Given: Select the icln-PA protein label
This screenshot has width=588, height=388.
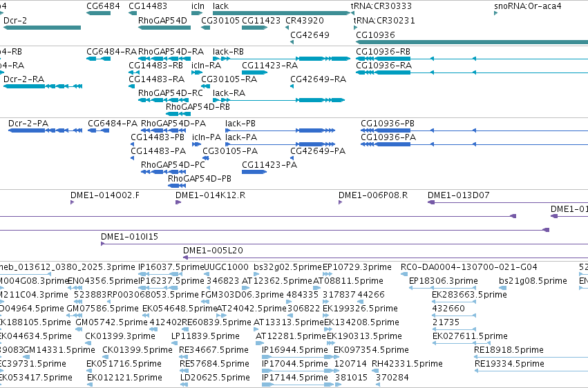Looking at the screenshot, I should click(207, 137).
